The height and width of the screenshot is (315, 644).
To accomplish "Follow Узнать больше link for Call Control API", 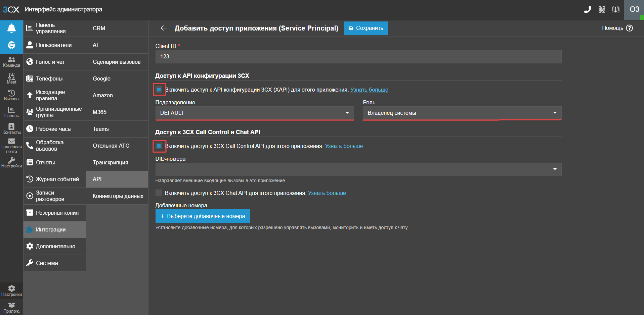I will pyautogui.click(x=344, y=146).
